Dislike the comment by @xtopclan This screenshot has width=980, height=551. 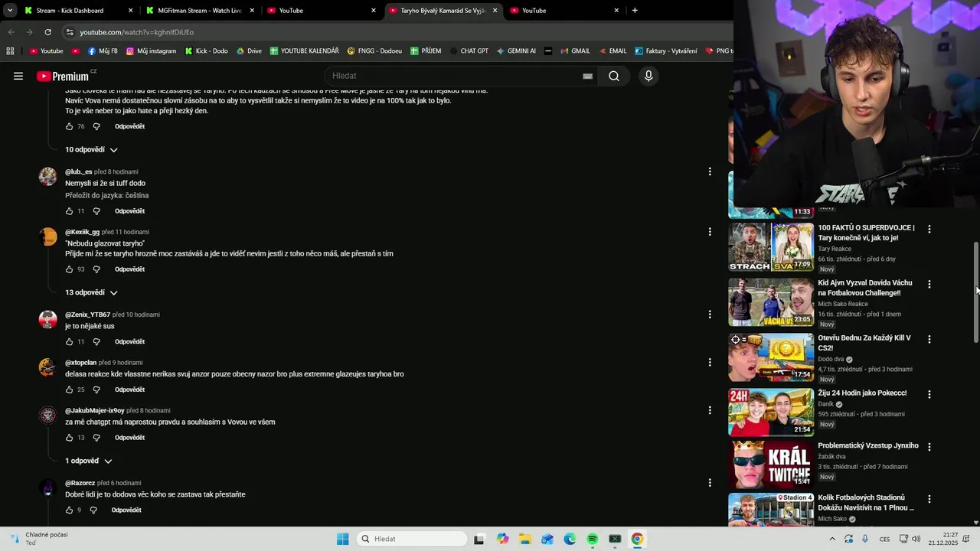coord(96,390)
